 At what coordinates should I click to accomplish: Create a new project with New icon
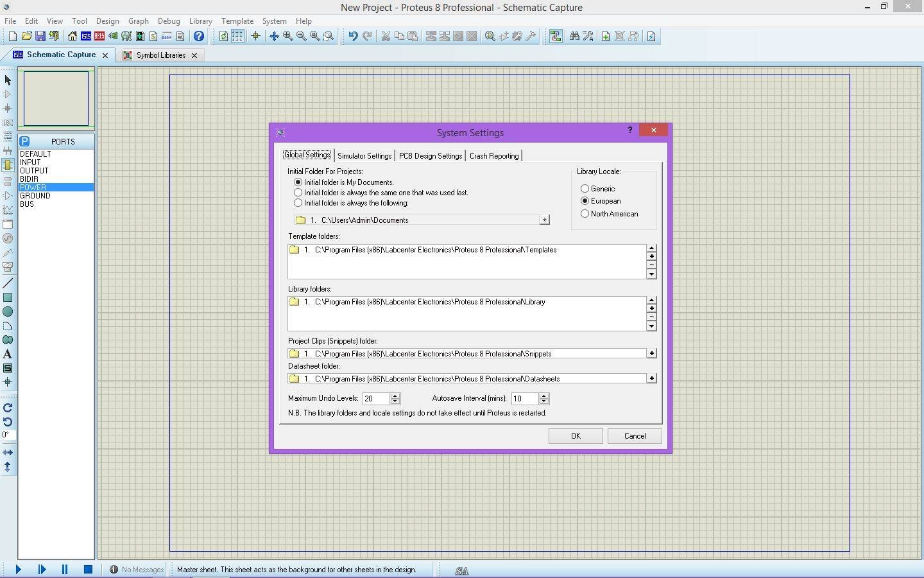(x=12, y=37)
